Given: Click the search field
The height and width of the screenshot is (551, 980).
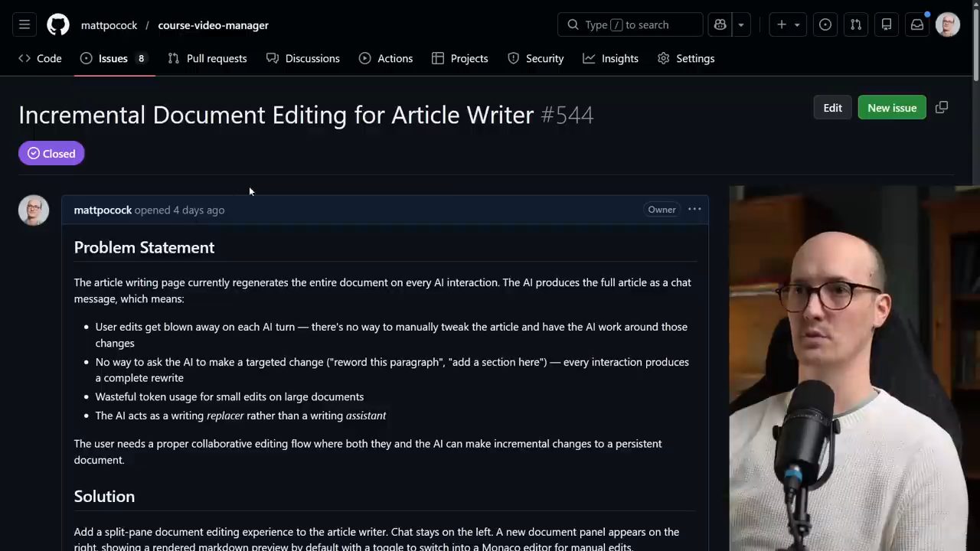Looking at the screenshot, I should point(630,24).
